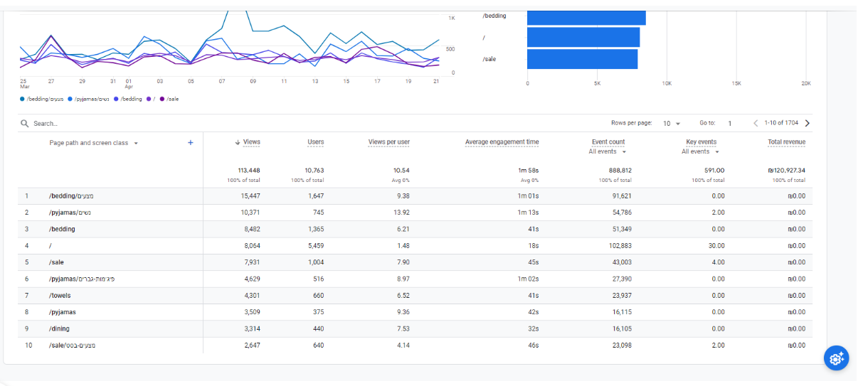
Task: Select row 10 path /sale/מצעים-בסט
Action: 72,345
